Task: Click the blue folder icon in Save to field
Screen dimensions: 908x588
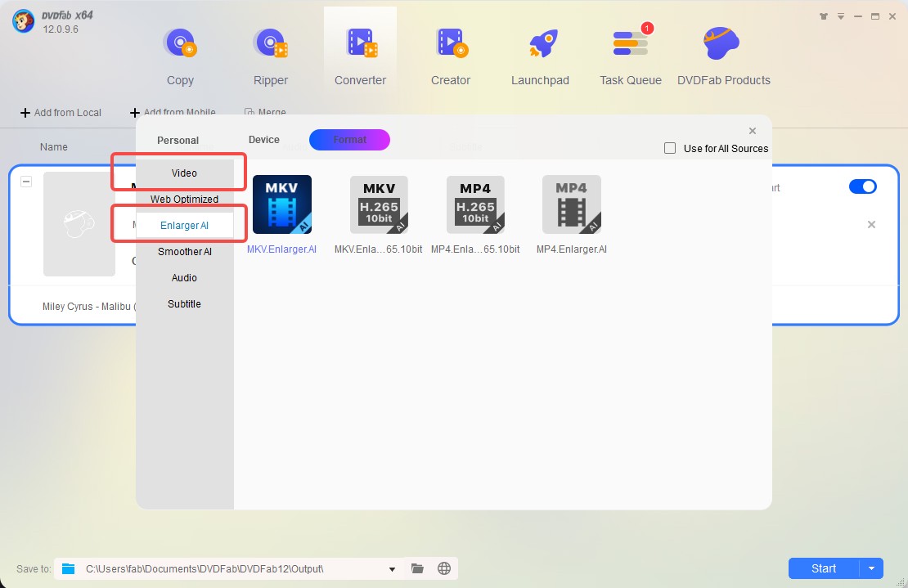Action: click(x=69, y=568)
